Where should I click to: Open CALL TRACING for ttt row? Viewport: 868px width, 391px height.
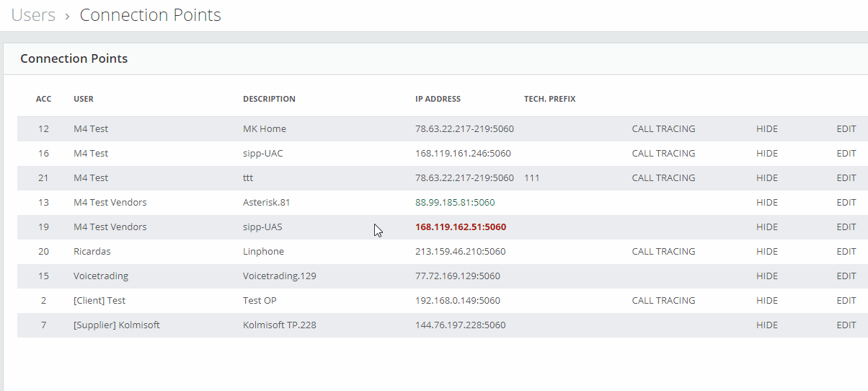tap(663, 178)
